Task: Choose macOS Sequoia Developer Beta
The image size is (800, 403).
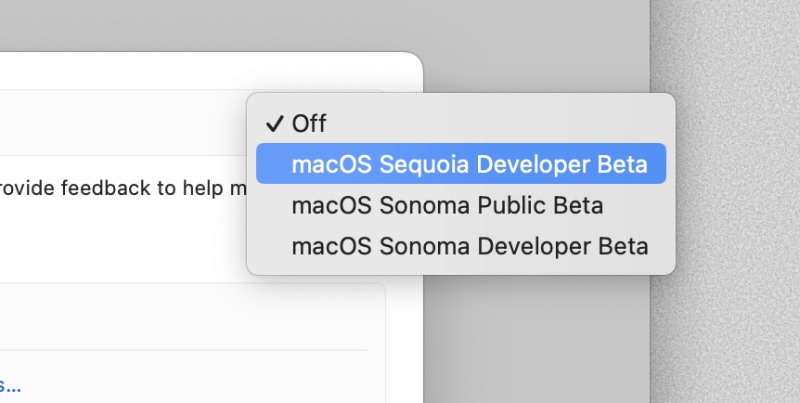Action: point(461,165)
